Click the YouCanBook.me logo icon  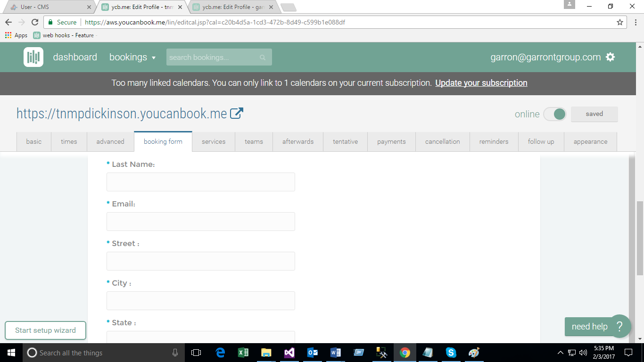[x=33, y=57]
